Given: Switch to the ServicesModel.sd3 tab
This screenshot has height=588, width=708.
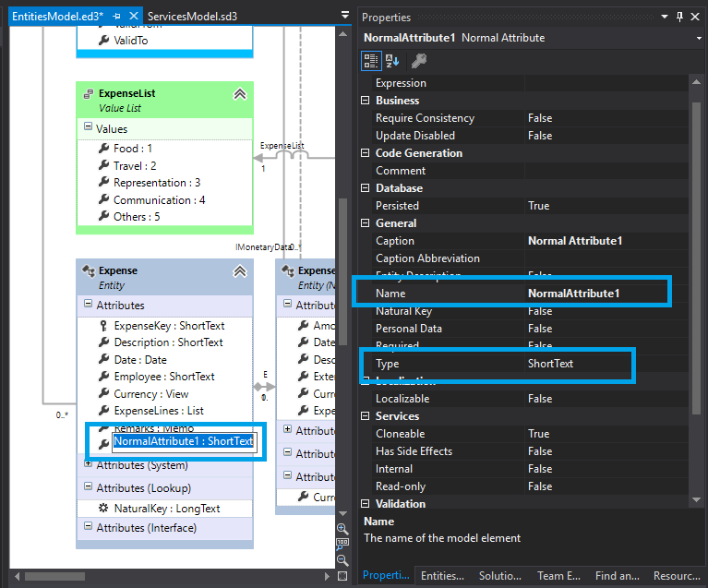Looking at the screenshot, I should coord(192,17).
